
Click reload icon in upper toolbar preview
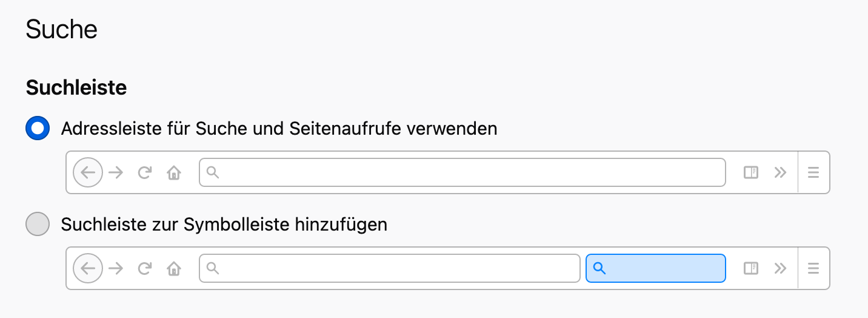(x=144, y=172)
